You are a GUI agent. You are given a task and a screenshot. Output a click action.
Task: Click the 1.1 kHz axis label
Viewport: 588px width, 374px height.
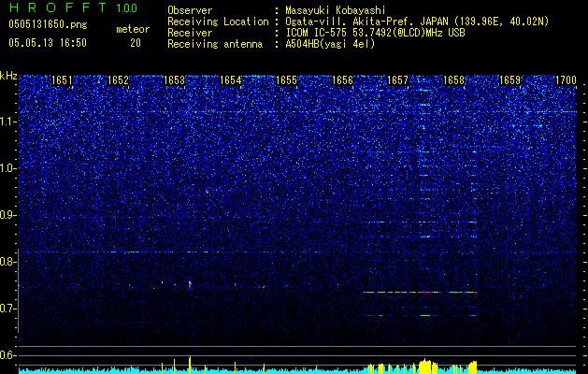[7, 122]
